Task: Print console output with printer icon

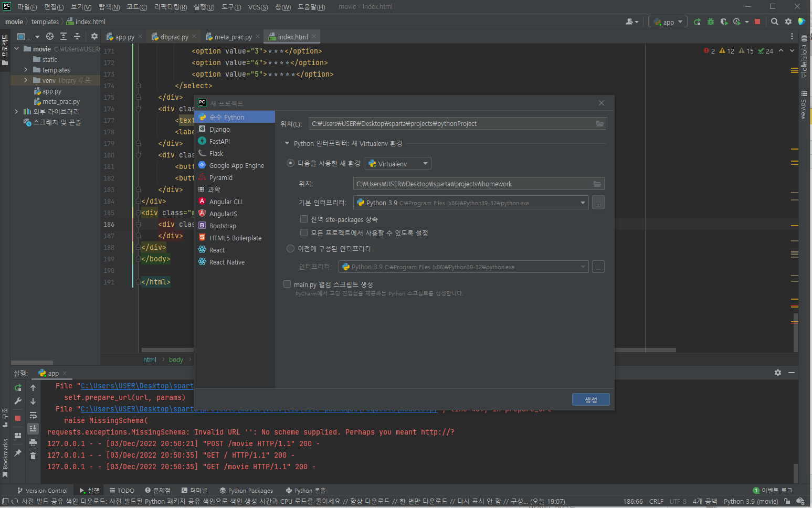Action: coord(33,442)
